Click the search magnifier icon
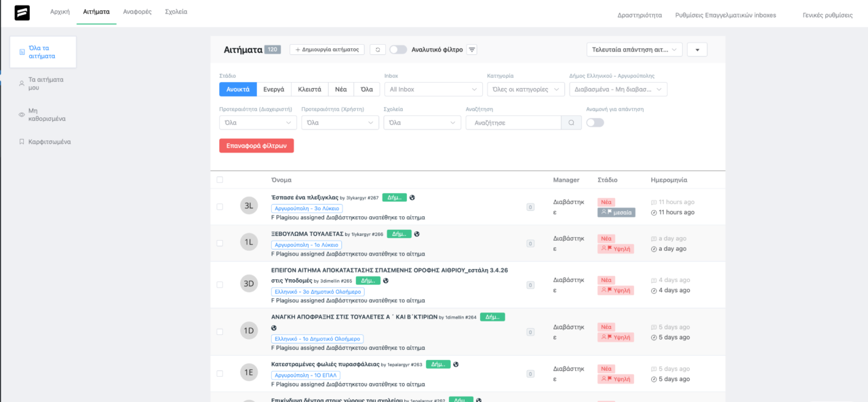 tap(571, 123)
